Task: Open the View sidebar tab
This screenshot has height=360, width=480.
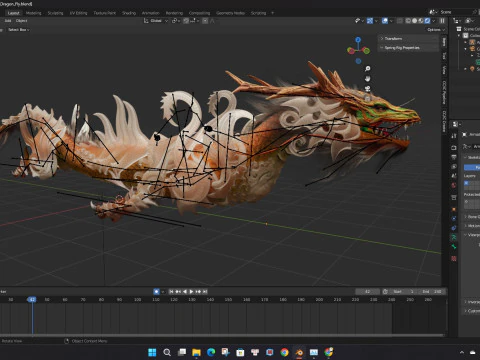Action: pyautogui.click(x=444, y=70)
